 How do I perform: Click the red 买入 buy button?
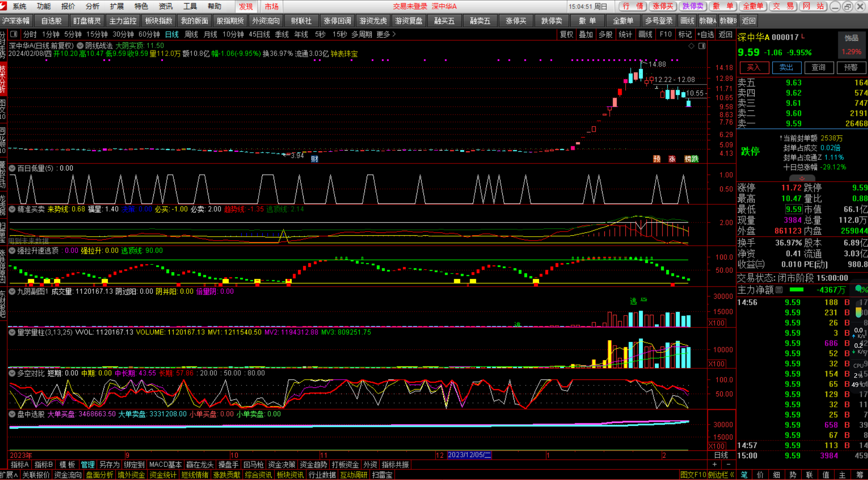754,68
